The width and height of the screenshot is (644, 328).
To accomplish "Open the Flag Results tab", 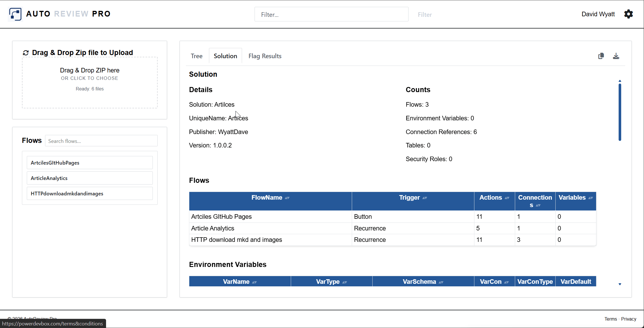I will tap(265, 56).
